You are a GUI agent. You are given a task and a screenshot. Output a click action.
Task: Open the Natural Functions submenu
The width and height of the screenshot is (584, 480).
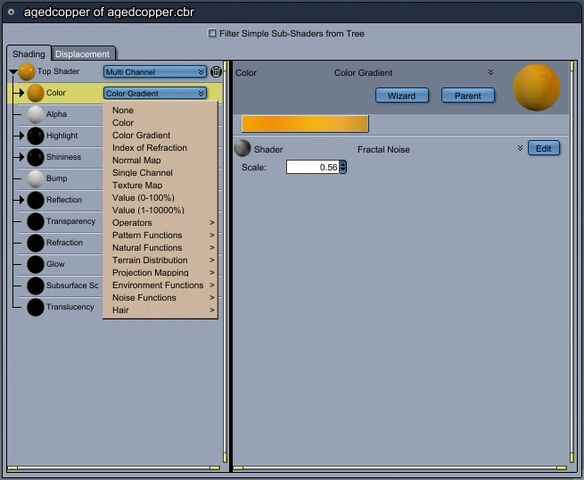(x=160, y=248)
